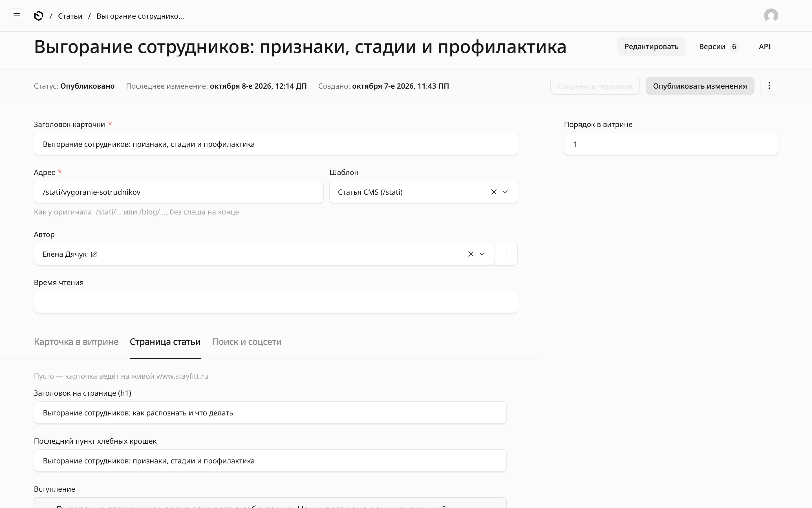Click Опубликовать изменения button

[x=700, y=86]
